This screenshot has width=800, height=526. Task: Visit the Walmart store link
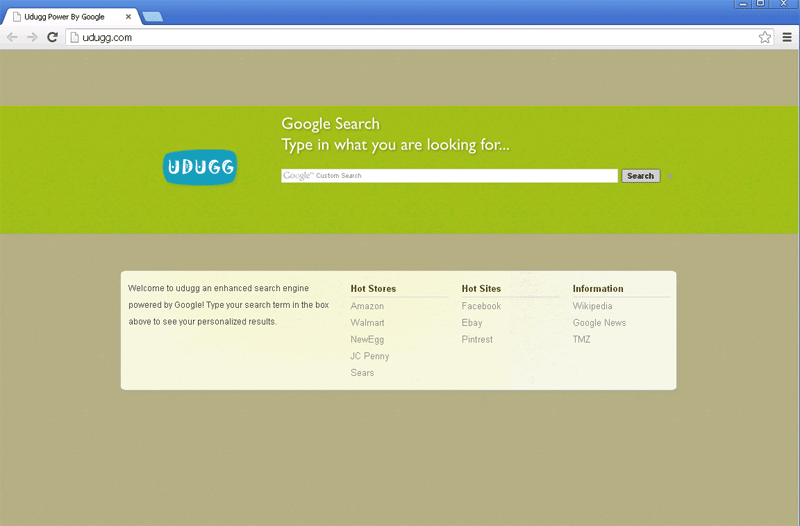click(367, 323)
